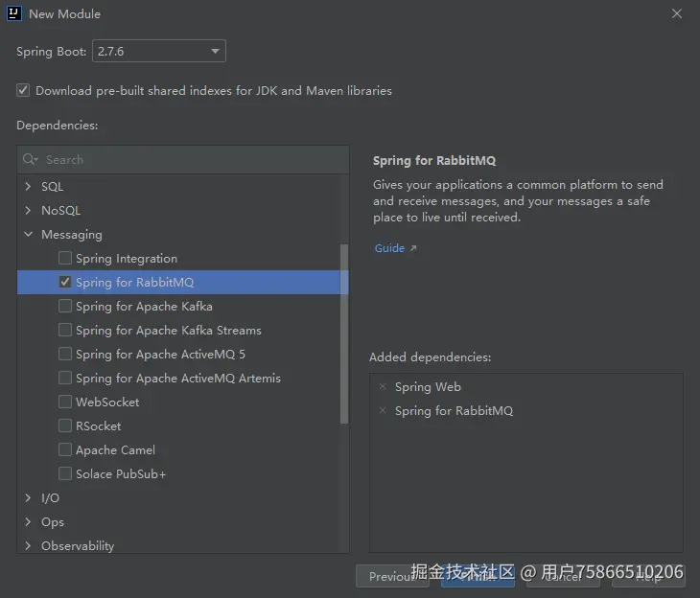
Task: Remove Spring Web from added dependencies
Action: [x=383, y=386]
